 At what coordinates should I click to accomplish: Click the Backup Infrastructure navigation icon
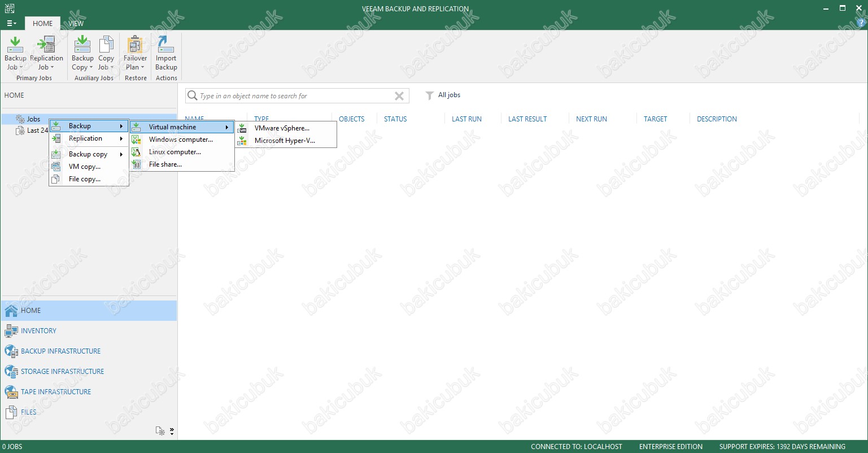pos(11,351)
